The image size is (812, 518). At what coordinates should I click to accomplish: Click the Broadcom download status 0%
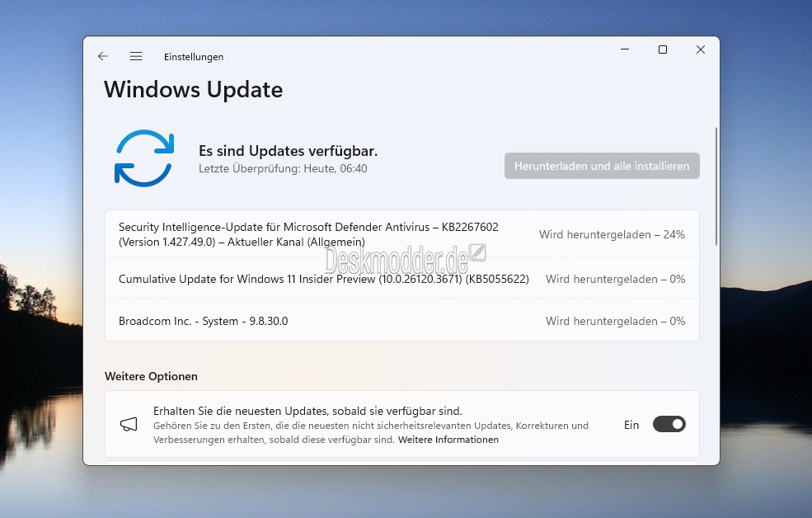click(x=615, y=321)
